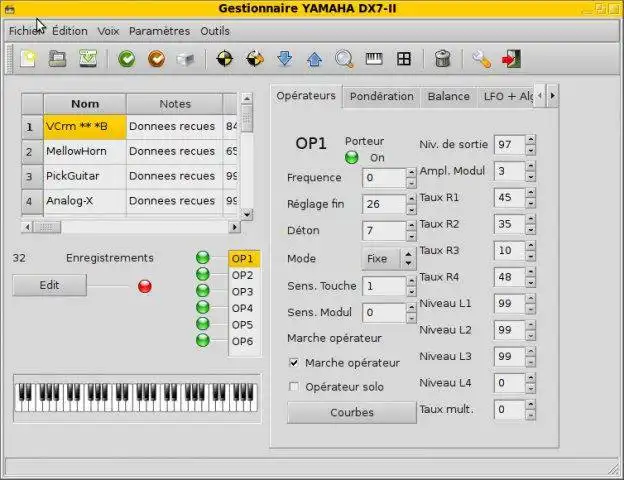This screenshot has width=624, height=480.
Task: Enable the Opérateur solo checkbox
Action: tap(294, 386)
